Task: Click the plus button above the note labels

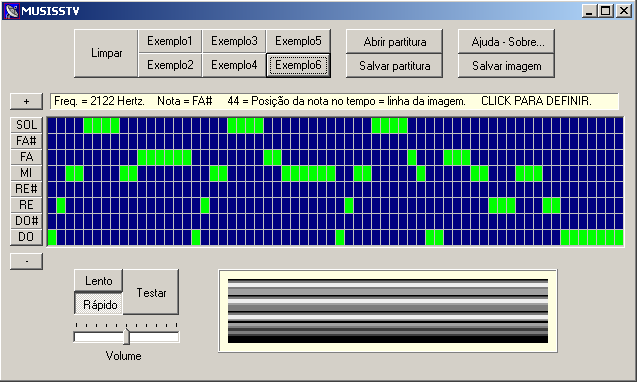Action: tap(26, 101)
